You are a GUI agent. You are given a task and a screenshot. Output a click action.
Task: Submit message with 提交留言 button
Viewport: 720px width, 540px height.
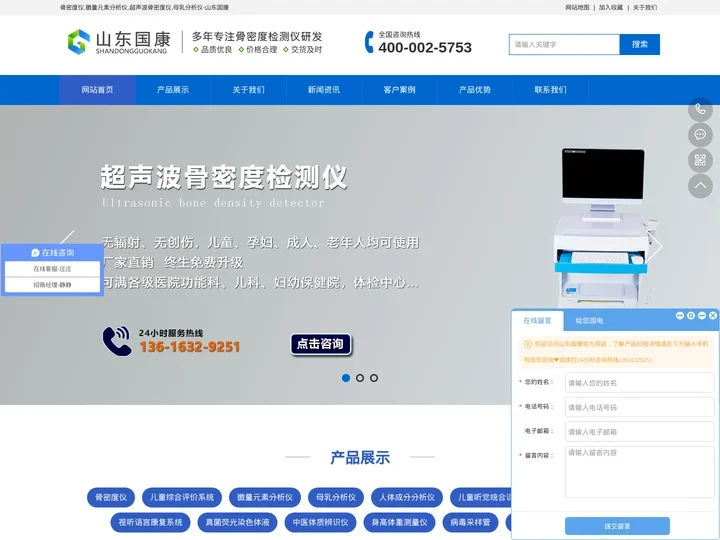coord(617,526)
